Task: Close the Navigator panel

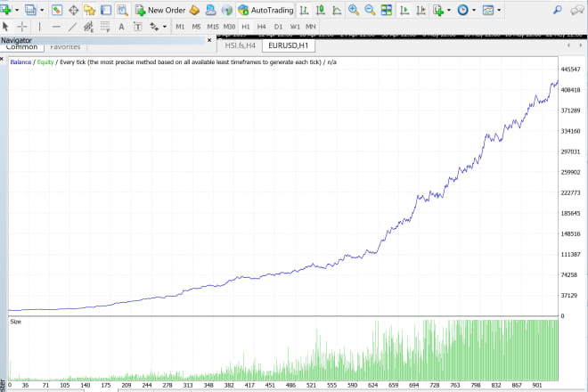Action: (x=209, y=40)
